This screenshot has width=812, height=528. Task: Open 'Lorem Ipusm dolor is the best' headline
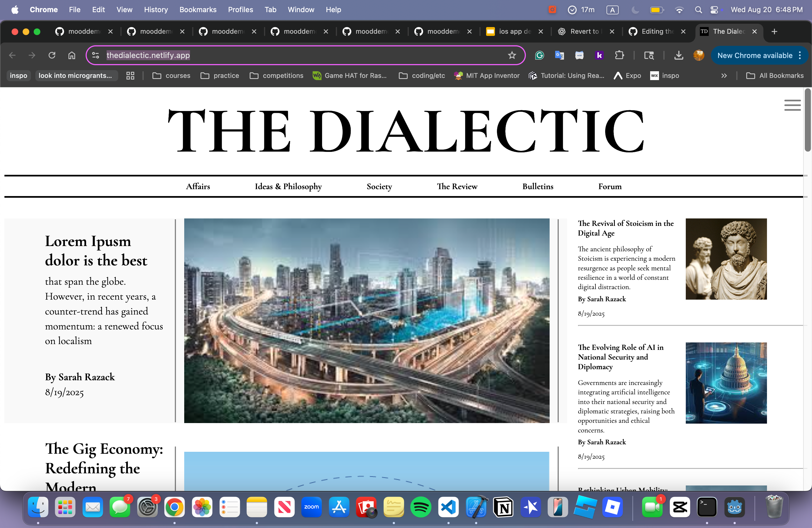tap(96, 251)
